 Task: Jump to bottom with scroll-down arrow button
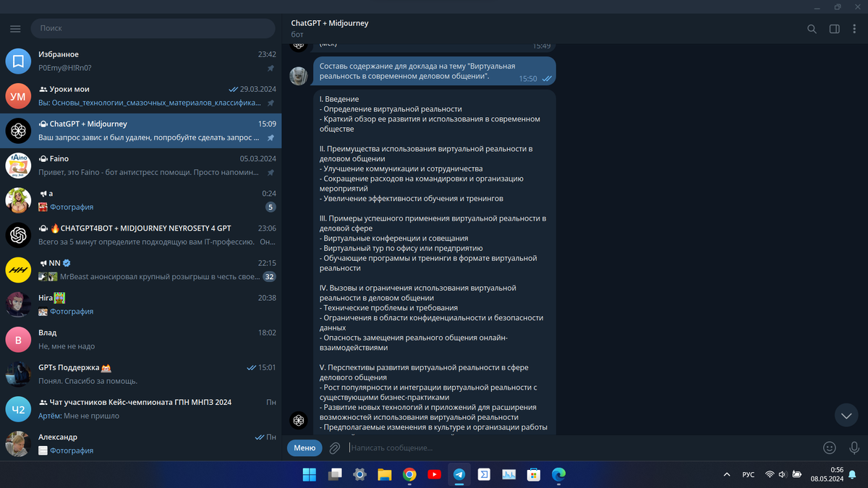coord(846,414)
